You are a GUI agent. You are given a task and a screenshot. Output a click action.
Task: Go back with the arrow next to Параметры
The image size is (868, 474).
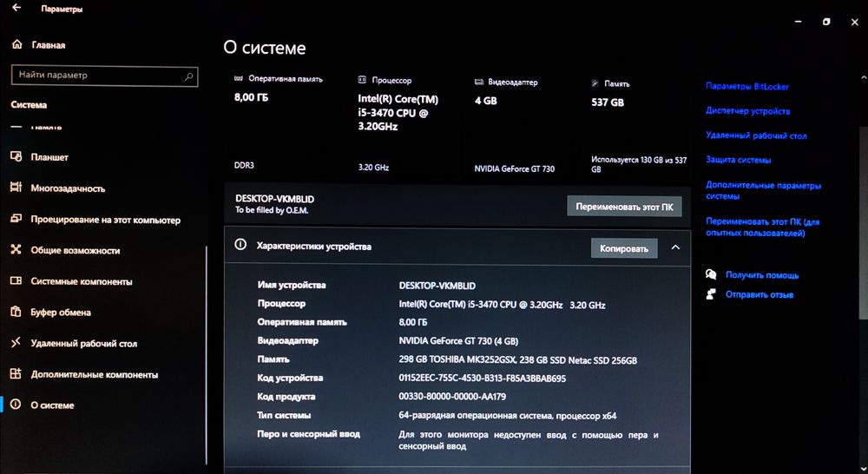point(16,8)
